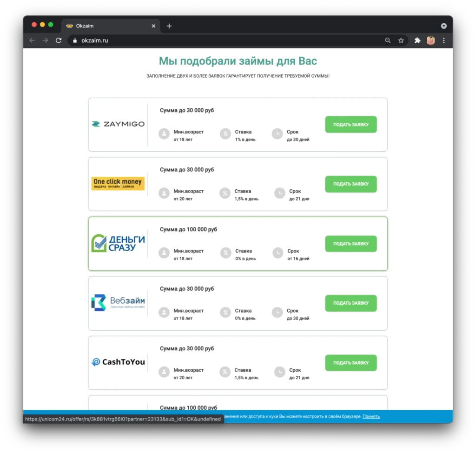Click the Деньги Сразу logo

[118, 243]
